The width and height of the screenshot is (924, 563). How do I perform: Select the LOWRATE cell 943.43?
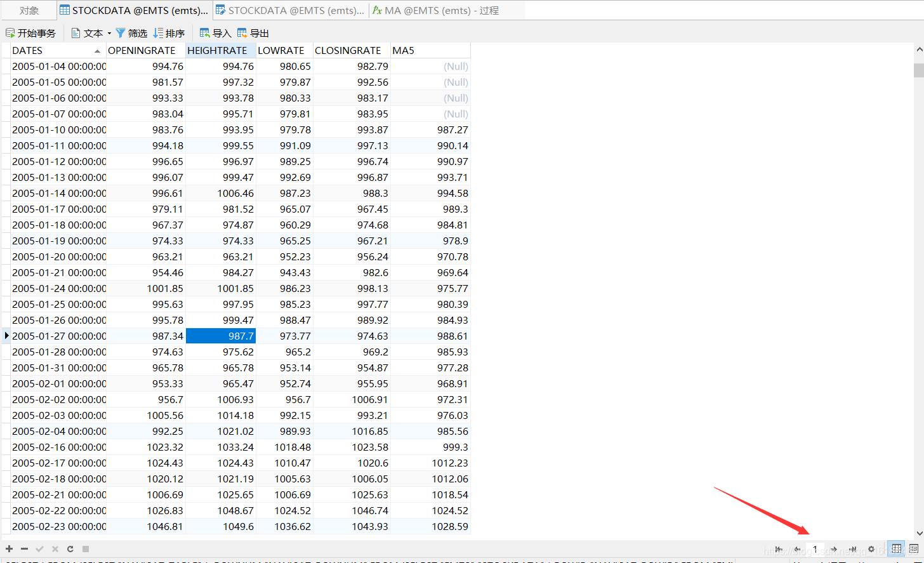click(x=284, y=272)
